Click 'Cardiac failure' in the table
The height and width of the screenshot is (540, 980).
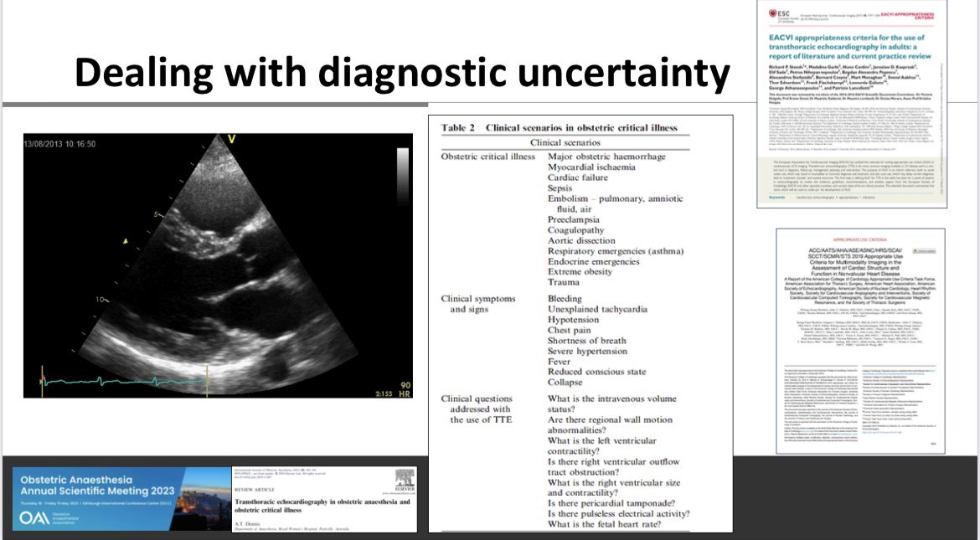click(578, 177)
